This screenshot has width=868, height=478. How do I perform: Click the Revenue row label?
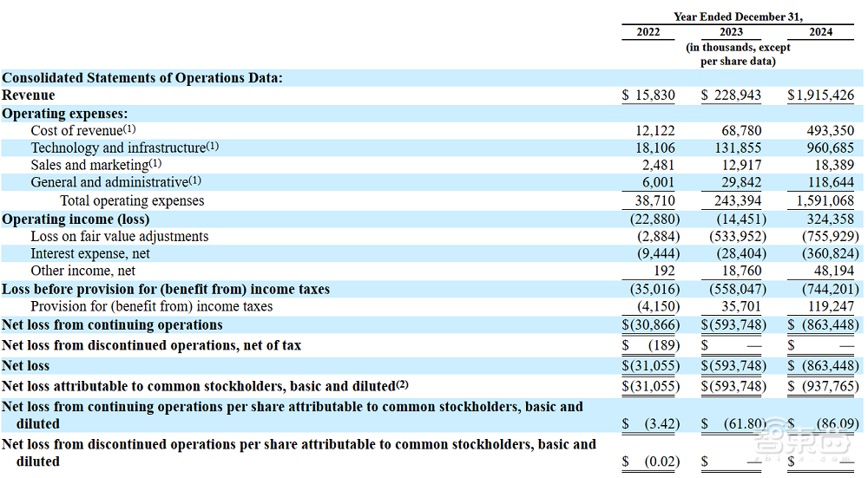(29, 95)
